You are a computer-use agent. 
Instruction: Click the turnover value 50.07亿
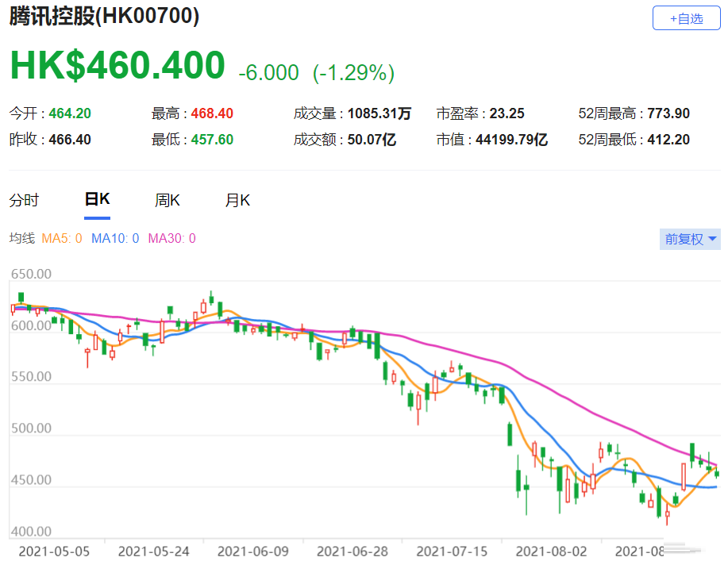point(372,139)
